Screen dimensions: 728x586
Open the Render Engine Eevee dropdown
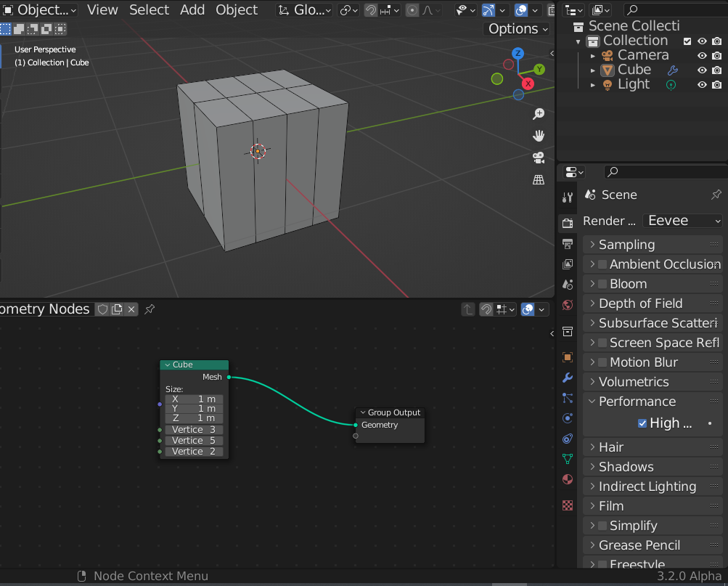(x=682, y=221)
